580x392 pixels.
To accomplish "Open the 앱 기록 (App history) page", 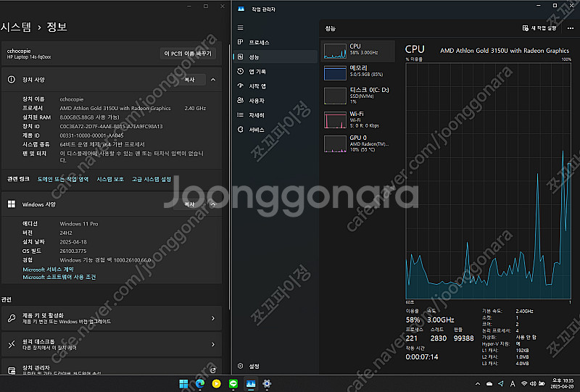I will tap(275, 72).
